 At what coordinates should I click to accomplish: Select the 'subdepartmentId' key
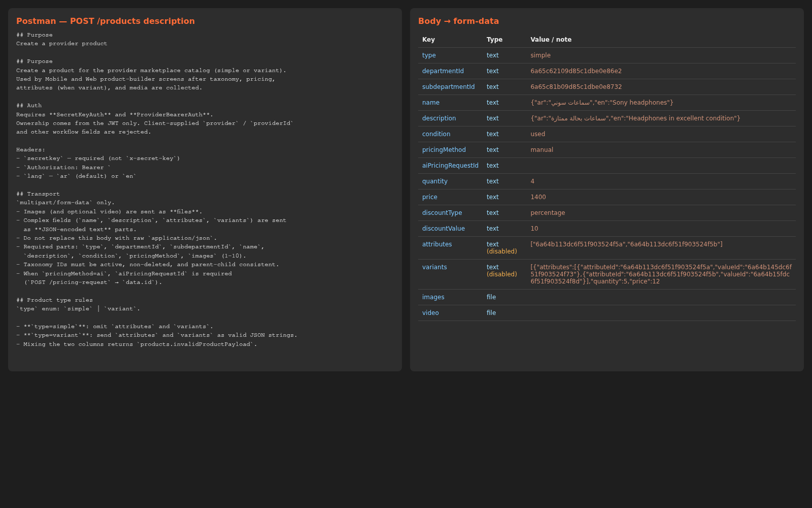(x=448, y=87)
